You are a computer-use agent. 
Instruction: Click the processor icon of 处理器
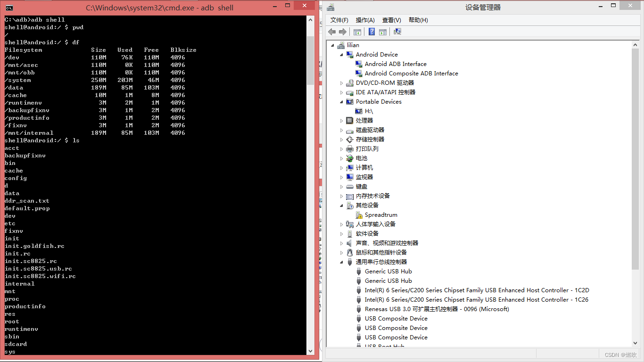(350, 121)
